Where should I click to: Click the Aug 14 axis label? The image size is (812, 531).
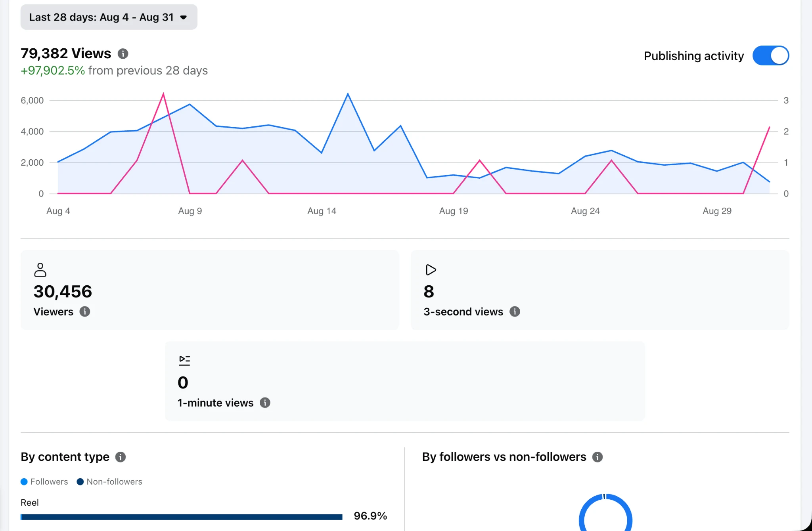(x=322, y=211)
